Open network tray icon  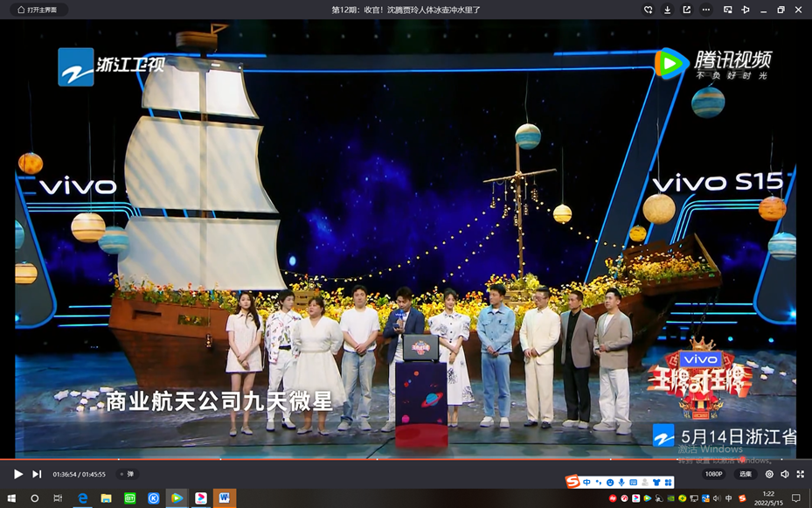(x=694, y=498)
